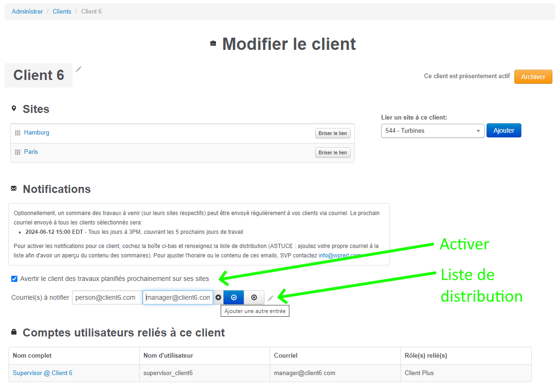
Task: Open Administrer from the breadcrumb
Action: [27, 11]
